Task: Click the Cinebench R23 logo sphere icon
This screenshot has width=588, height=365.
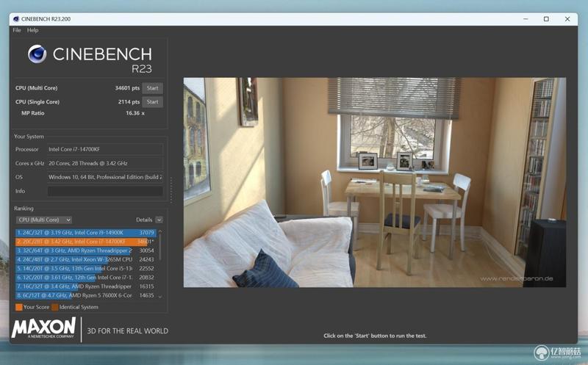Action: 37,54
